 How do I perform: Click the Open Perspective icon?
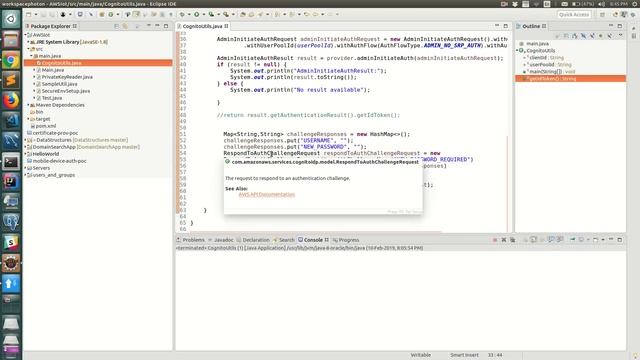coord(602,15)
